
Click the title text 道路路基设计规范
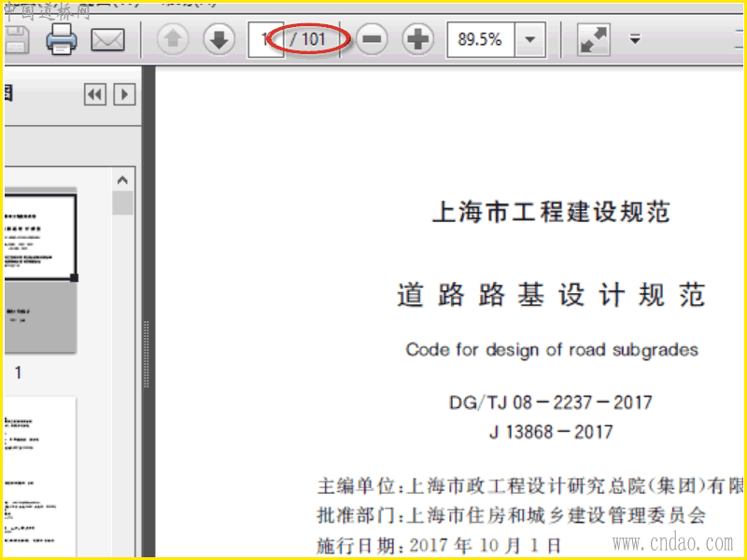[x=551, y=295]
